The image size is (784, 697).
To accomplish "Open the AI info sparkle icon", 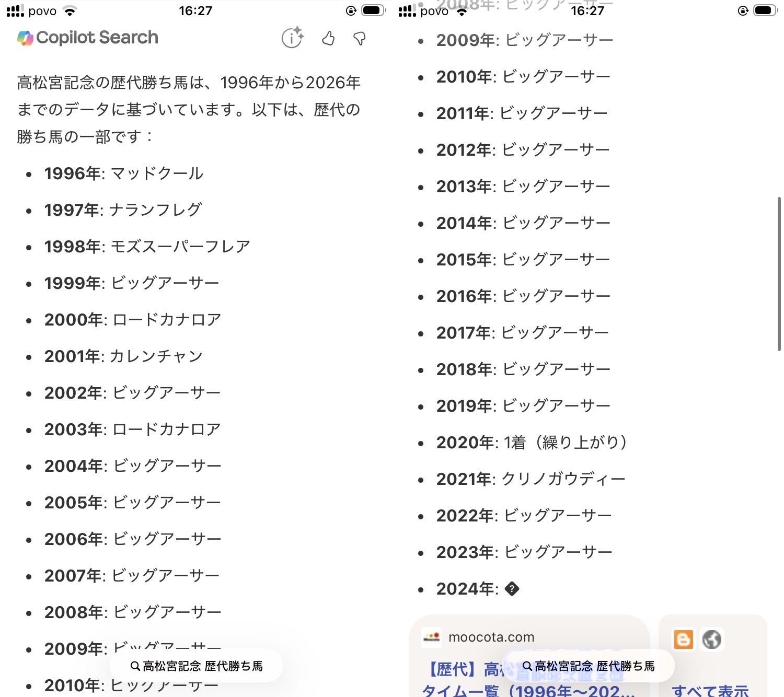I will 292,38.
